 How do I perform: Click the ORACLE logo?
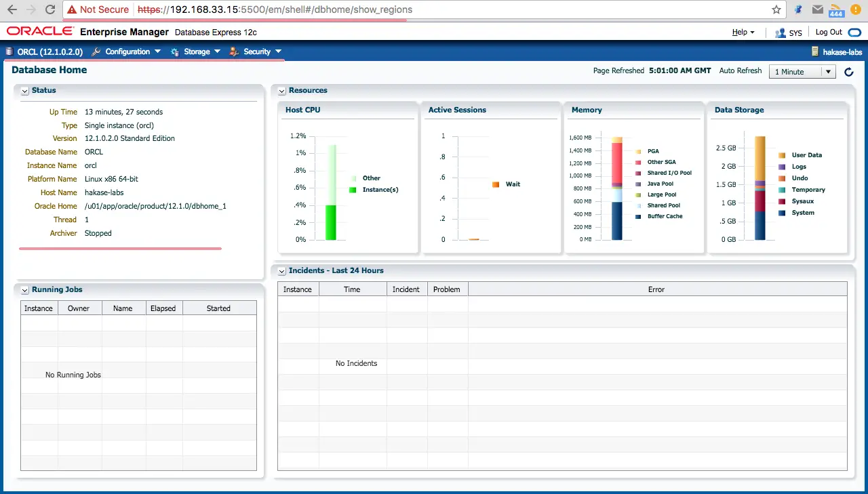pyautogui.click(x=41, y=31)
